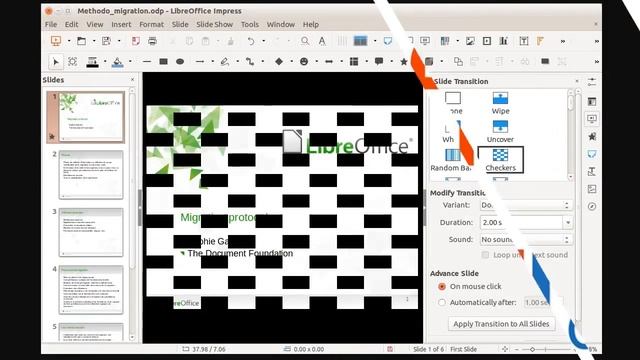
Task: Open the Insert menu
Action: click(x=121, y=24)
